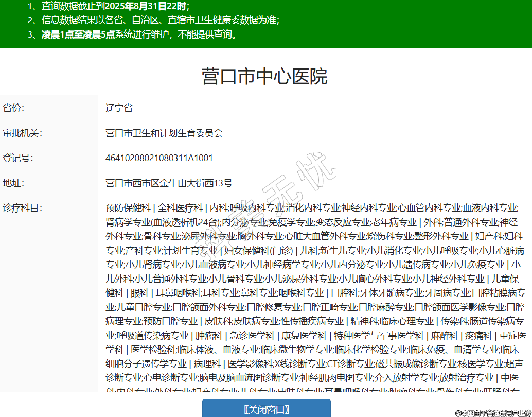Click the 凌晨1点至凌晨5点 maintenance notice

(x=78, y=35)
